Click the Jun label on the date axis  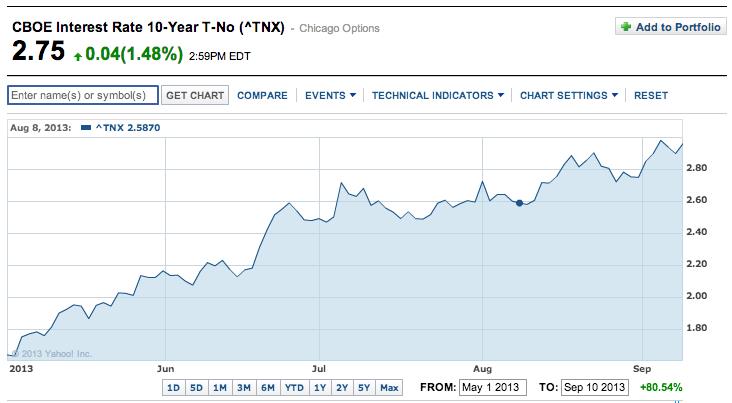[165, 368]
